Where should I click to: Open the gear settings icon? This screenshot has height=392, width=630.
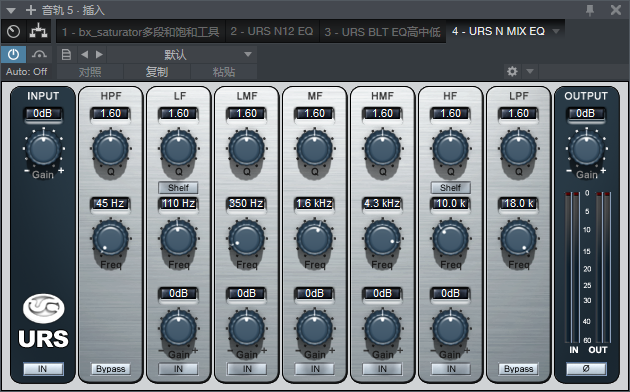(512, 71)
